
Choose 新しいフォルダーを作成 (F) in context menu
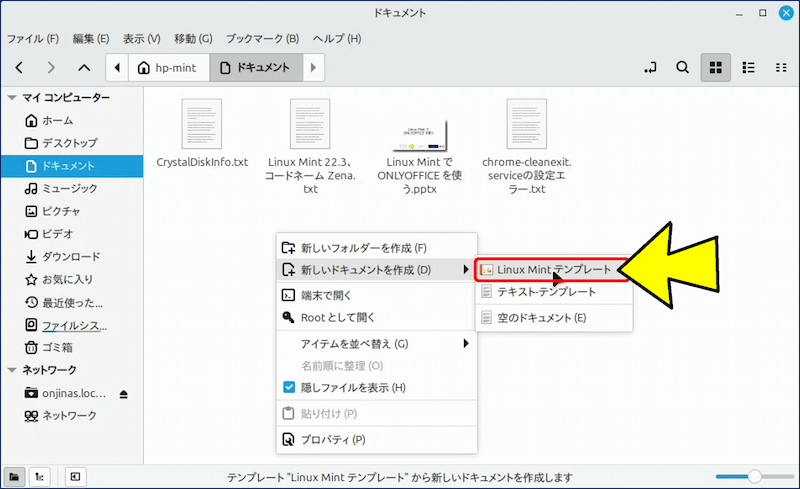point(377,248)
